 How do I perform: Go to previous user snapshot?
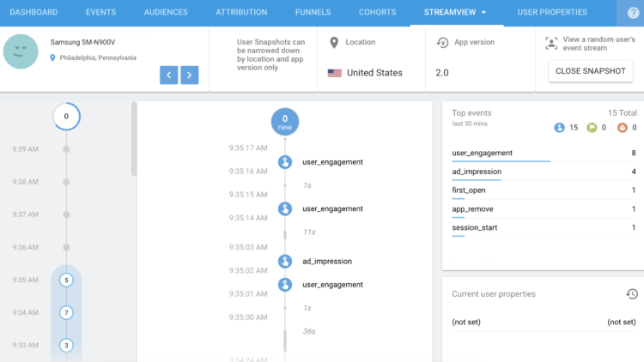169,75
